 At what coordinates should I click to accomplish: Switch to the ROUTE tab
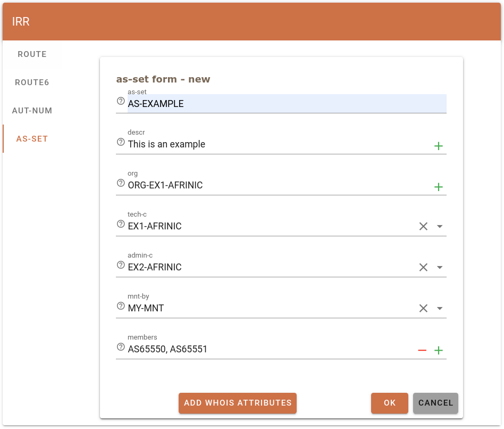point(32,54)
